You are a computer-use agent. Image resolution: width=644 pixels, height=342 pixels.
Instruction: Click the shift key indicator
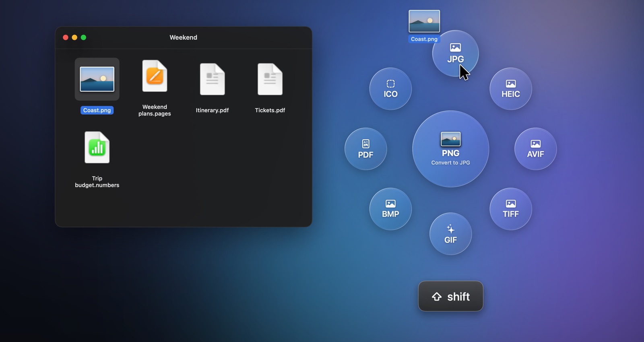click(x=451, y=296)
